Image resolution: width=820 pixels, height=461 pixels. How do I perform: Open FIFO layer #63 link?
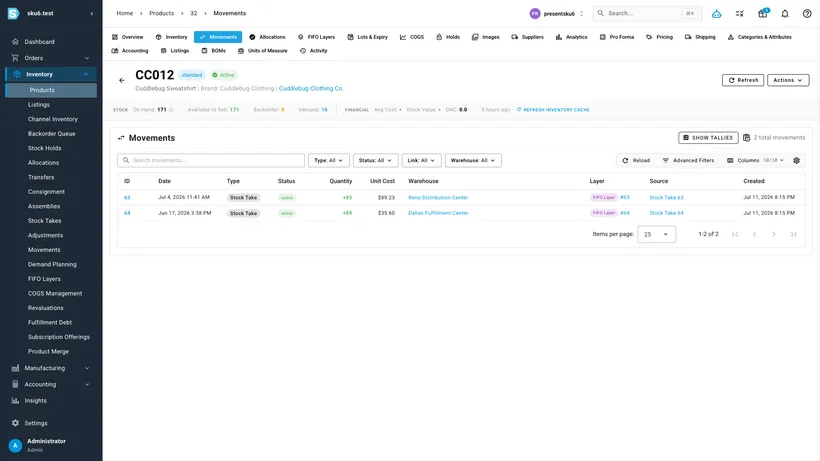coord(624,198)
